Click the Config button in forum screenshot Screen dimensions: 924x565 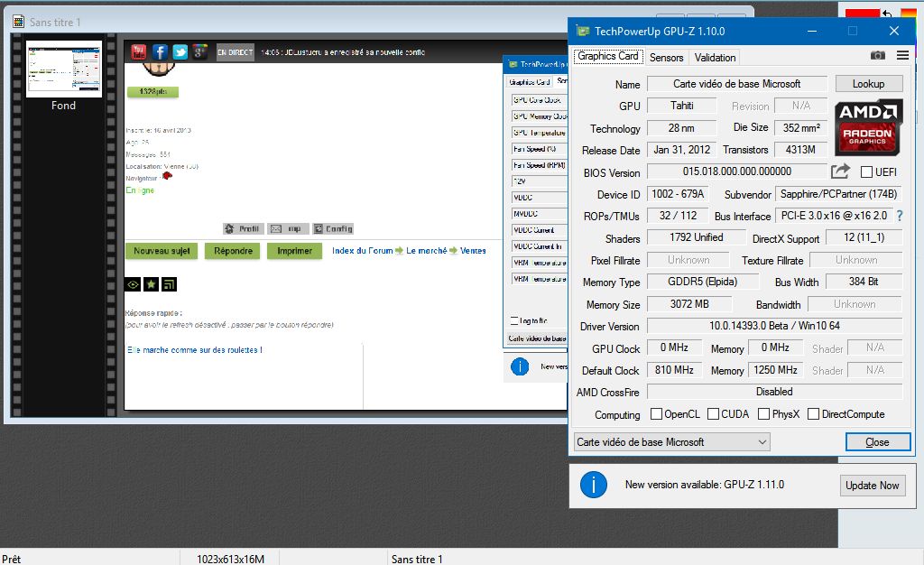(333, 228)
